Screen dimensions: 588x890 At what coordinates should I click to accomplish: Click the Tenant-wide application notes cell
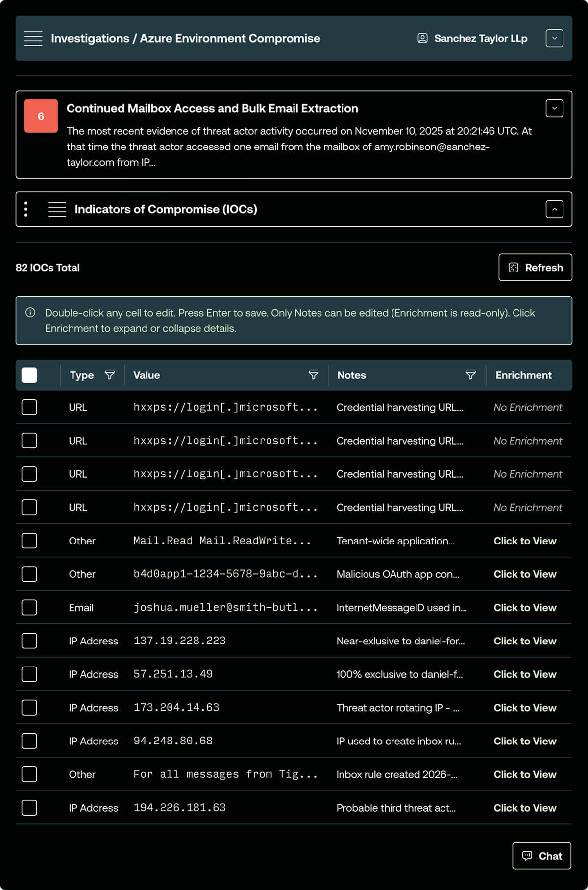click(395, 541)
